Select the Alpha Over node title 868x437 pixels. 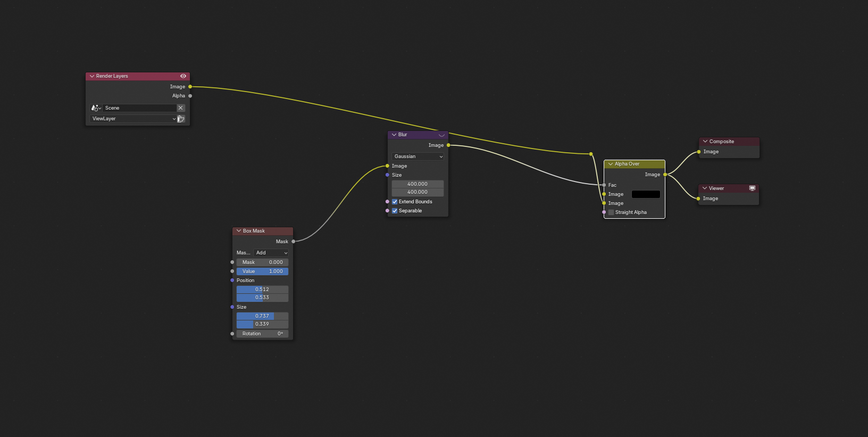coord(627,164)
